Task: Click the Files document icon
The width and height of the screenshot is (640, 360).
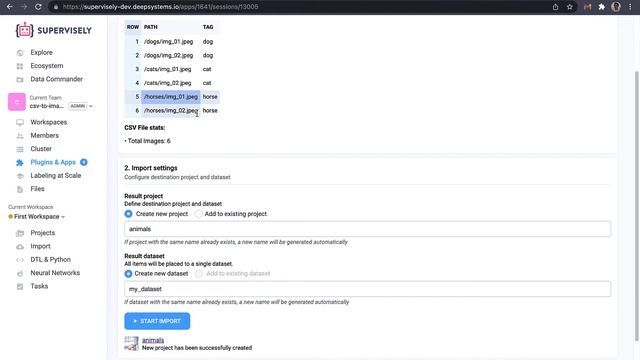Action: click(20, 189)
